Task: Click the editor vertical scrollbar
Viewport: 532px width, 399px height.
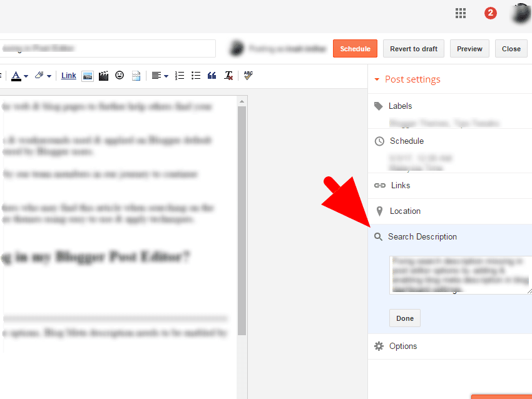Action: pyautogui.click(x=242, y=220)
